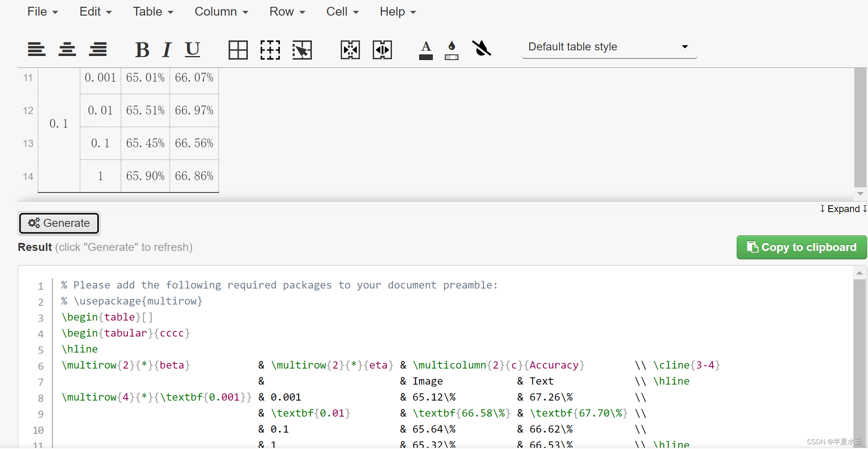Toggle italic formatting
Image resolution: width=868 pixels, height=449 pixels.
click(x=167, y=50)
